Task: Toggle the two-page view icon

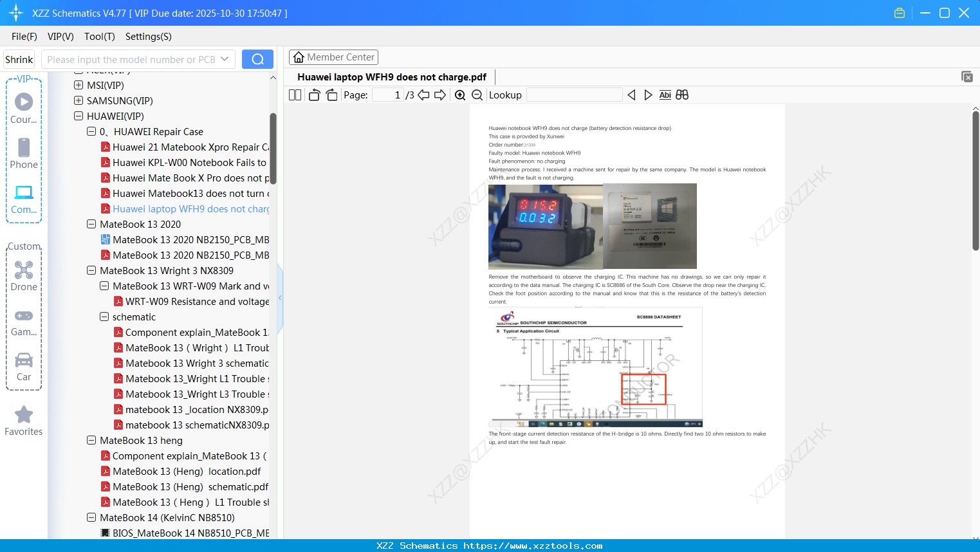Action: (295, 95)
